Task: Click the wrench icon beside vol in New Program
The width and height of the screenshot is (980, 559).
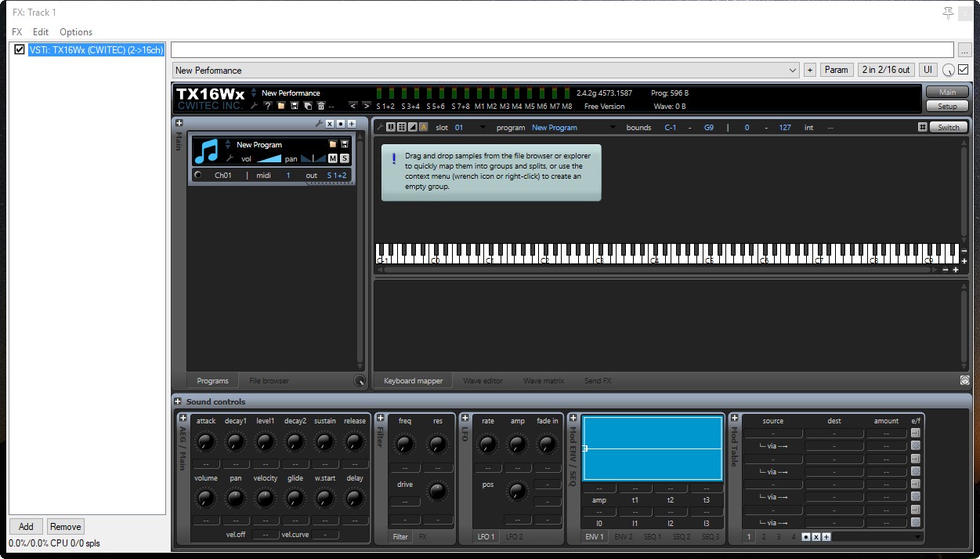Action: [x=230, y=158]
